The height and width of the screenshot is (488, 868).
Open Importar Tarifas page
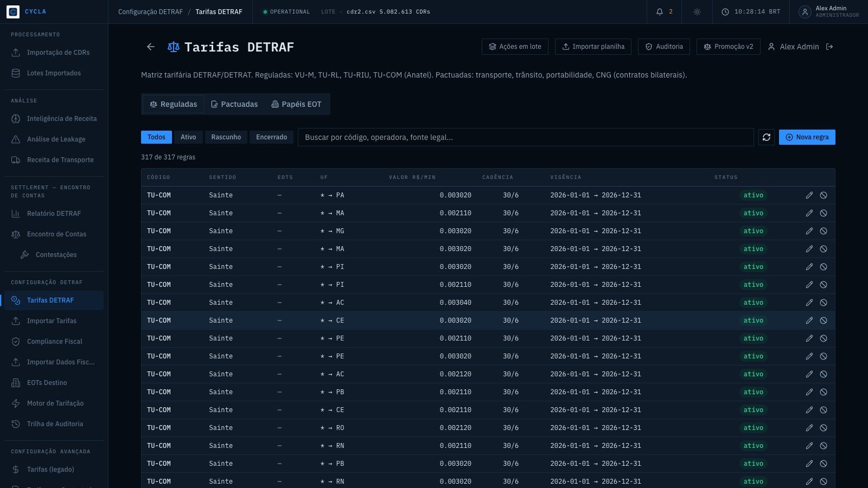[x=54, y=321]
